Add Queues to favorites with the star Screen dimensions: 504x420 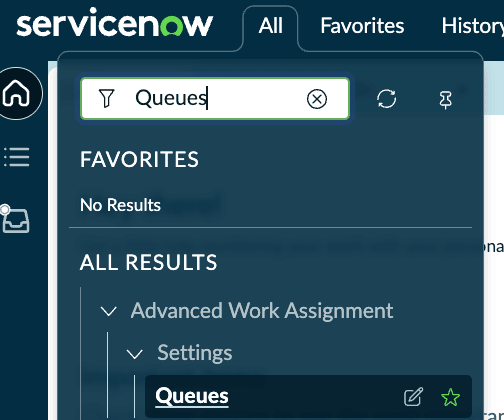[x=450, y=397]
